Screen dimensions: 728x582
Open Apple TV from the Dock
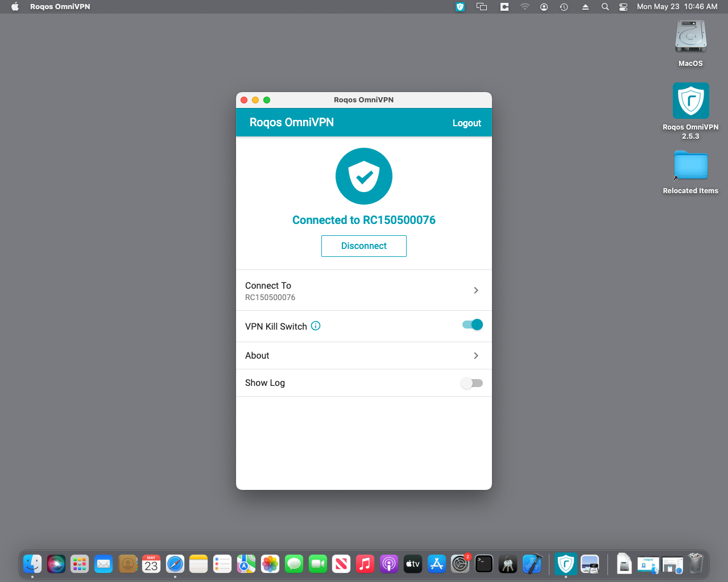pyautogui.click(x=413, y=564)
